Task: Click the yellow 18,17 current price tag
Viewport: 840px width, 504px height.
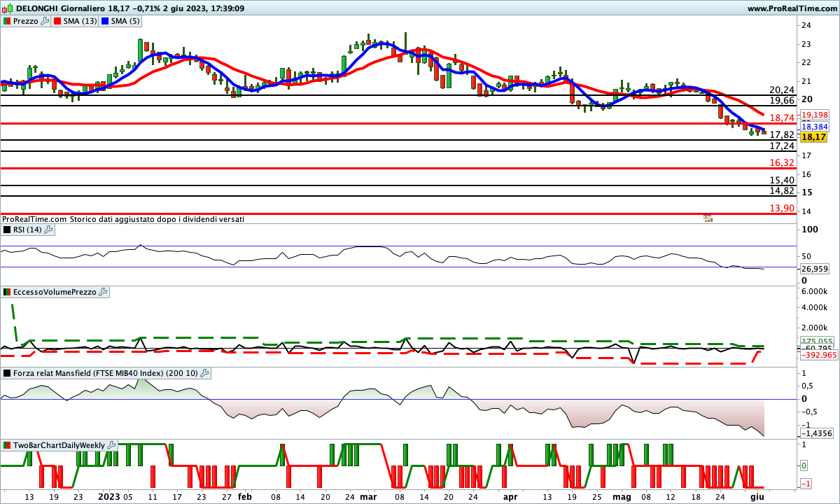Action: tap(814, 138)
